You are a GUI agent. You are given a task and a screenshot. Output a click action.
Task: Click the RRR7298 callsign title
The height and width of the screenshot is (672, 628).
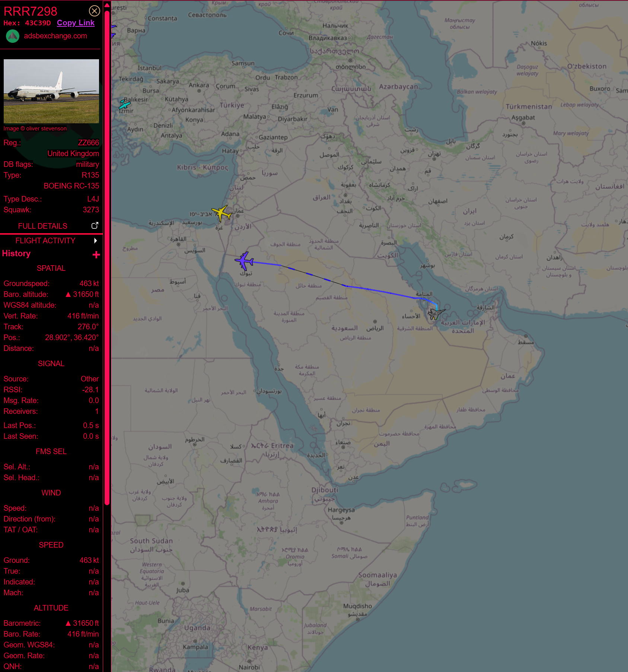(31, 11)
